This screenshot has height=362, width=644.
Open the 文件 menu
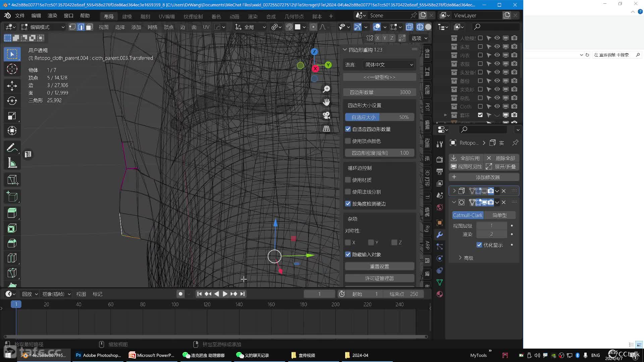20,15
